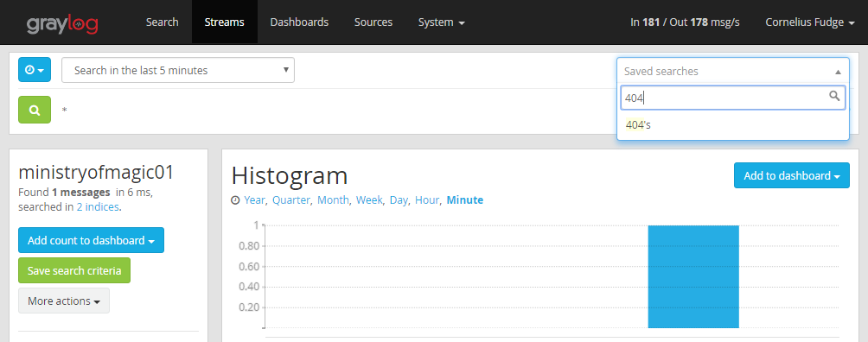
Task: Open the clock time range type dropdown
Action: click(x=35, y=70)
